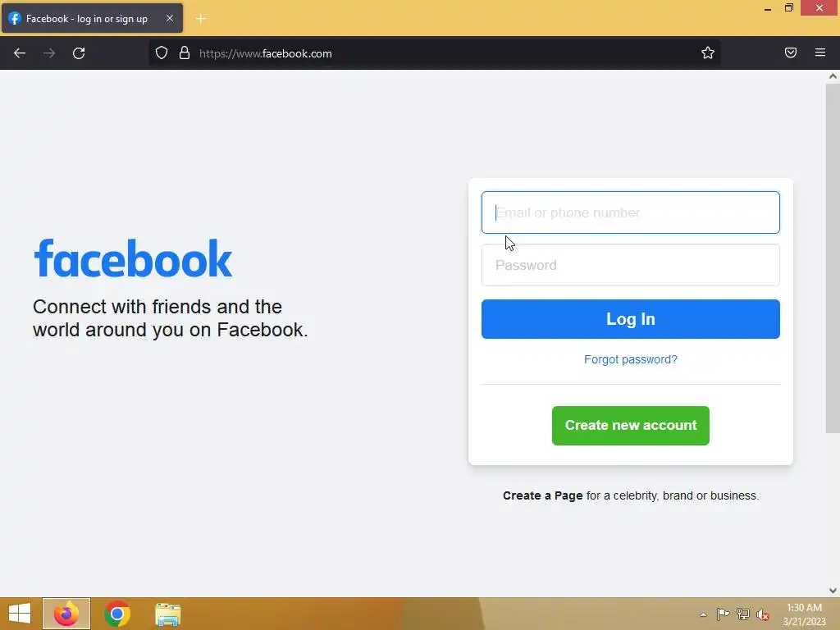
Task: Open a new tab with the plus button
Action: (x=201, y=19)
